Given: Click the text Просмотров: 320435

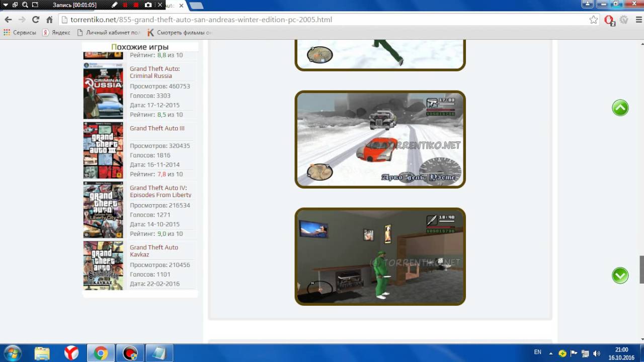Looking at the screenshot, I should (160, 146).
